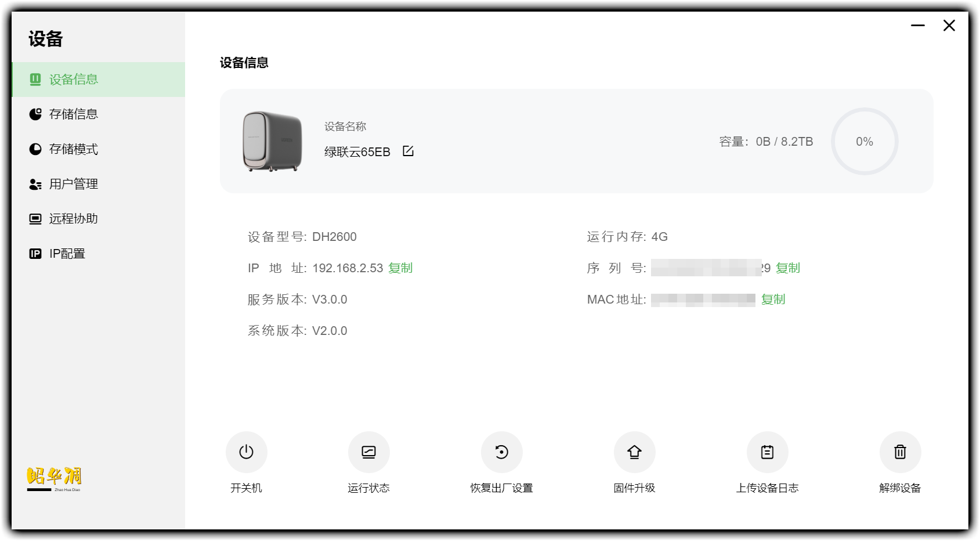
Task: Open 运行状态 status panel
Action: (369, 452)
